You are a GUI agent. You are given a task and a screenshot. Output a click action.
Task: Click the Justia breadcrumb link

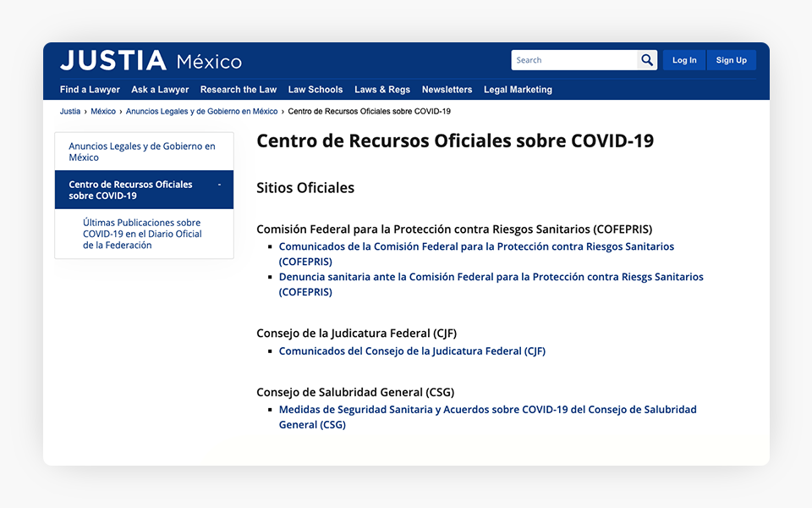point(70,112)
